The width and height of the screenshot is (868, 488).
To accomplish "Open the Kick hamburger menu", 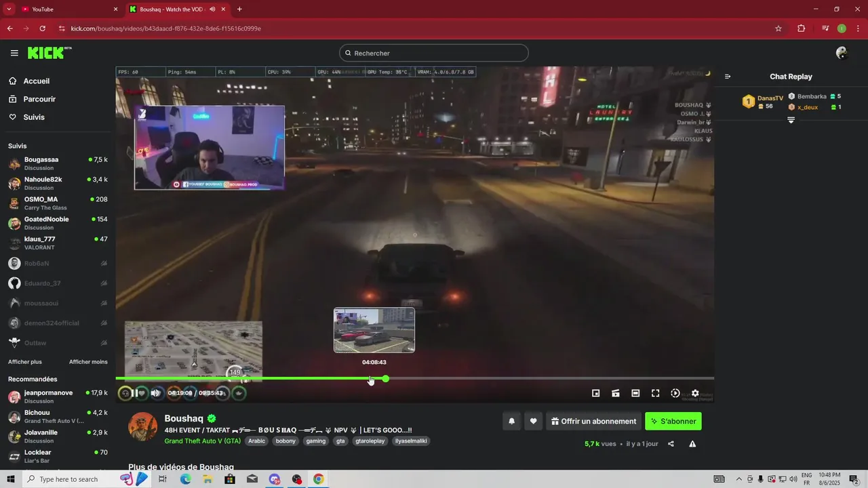I will click(14, 53).
